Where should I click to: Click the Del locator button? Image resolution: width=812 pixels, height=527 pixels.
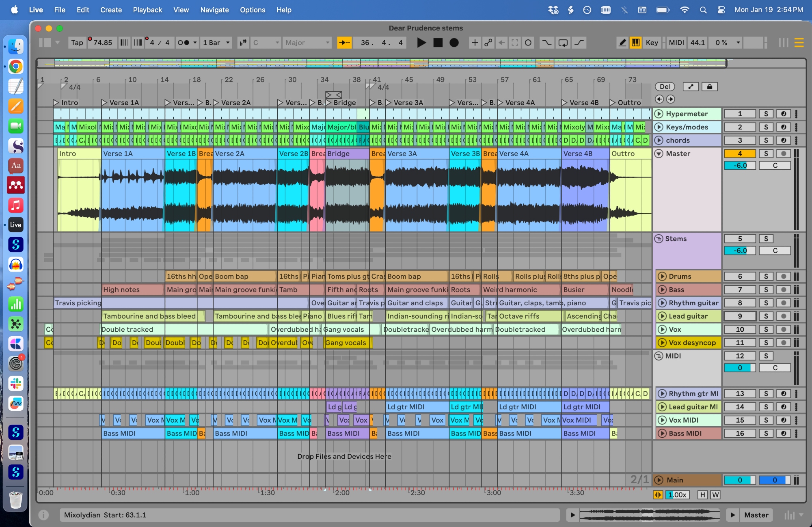pos(665,86)
